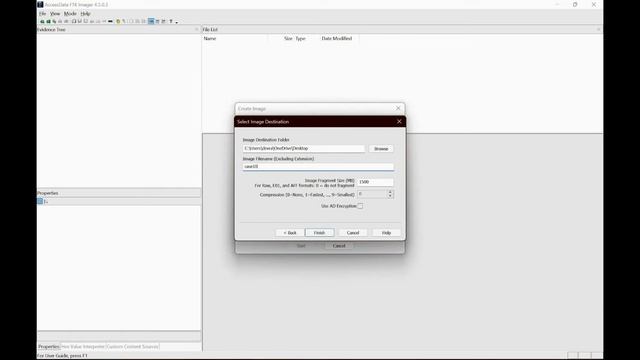Click the Detect EFS Encryption key icon
Viewport: 640px width, 360px height.
(x=124, y=21)
